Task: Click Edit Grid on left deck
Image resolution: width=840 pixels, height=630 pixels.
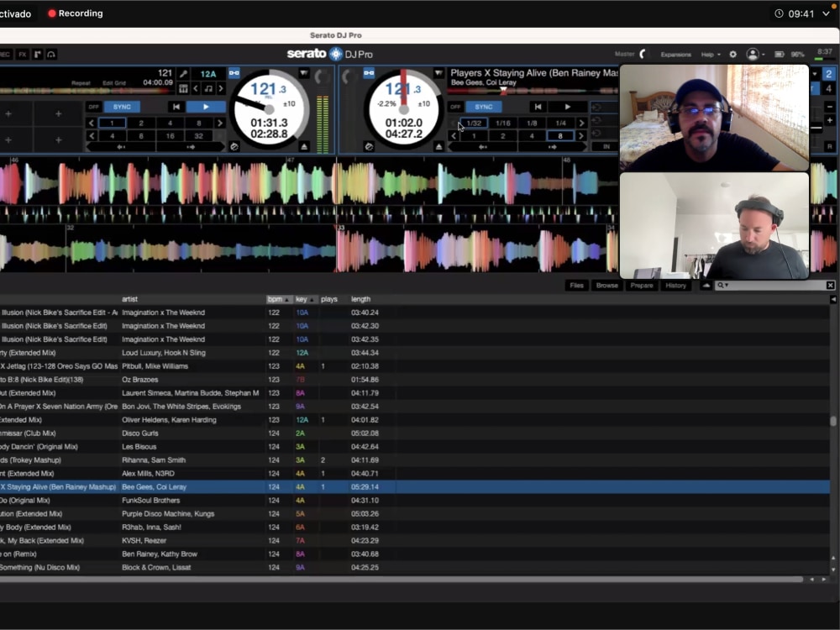Action: [113, 83]
